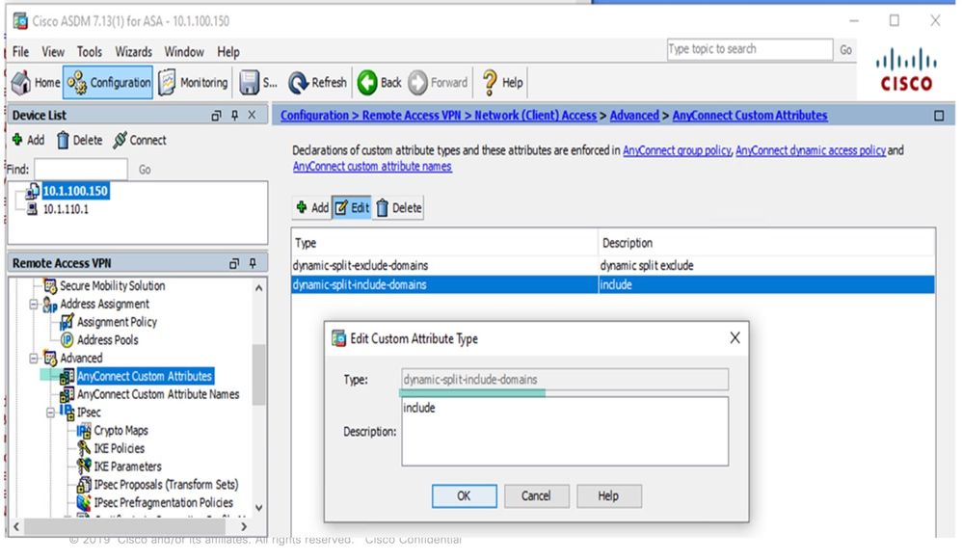962x560 pixels.
Task: Open the File menu
Action: pos(20,51)
